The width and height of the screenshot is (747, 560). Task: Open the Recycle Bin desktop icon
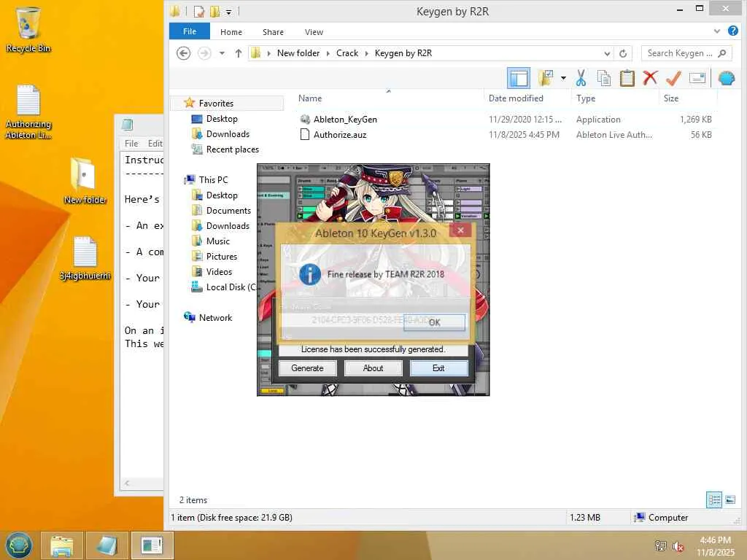(28, 29)
